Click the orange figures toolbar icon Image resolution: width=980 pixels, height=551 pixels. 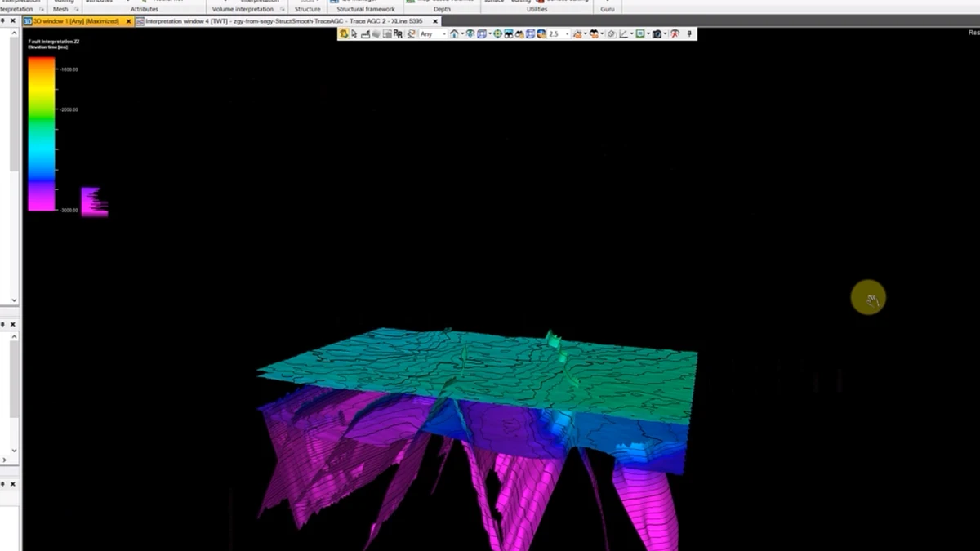click(578, 34)
